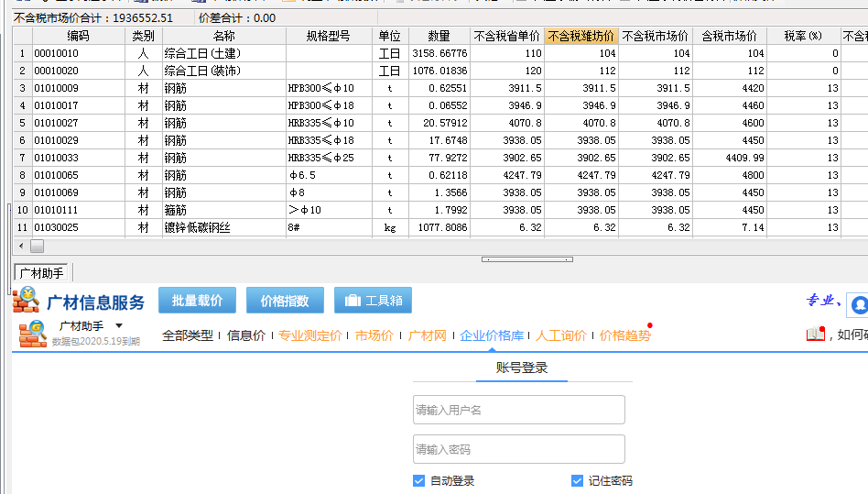
Task: Click the 单位 column header
Action: coord(390,36)
